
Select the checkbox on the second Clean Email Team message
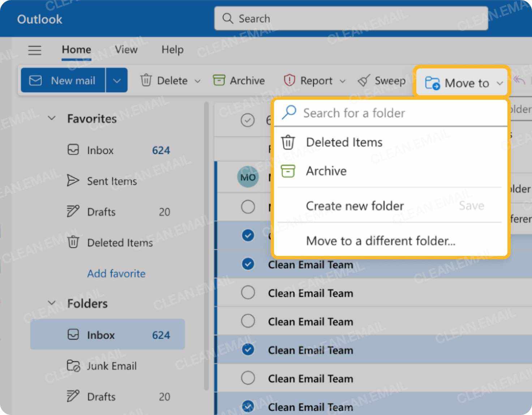(x=248, y=293)
